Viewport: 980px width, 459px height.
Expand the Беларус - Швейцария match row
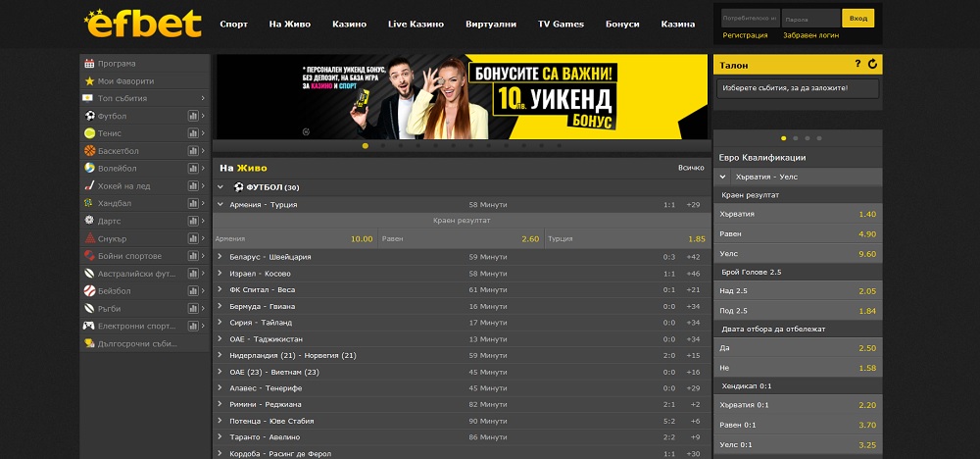point(220,257)
